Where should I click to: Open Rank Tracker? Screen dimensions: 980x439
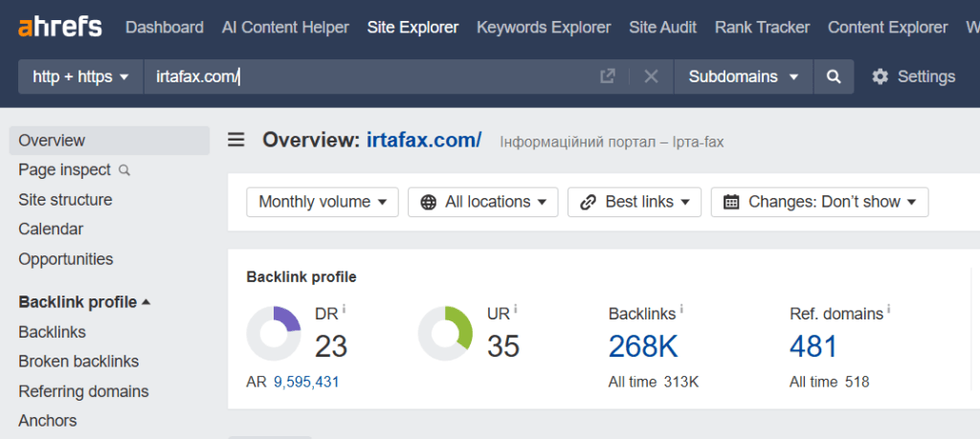[x=762, y=28]
